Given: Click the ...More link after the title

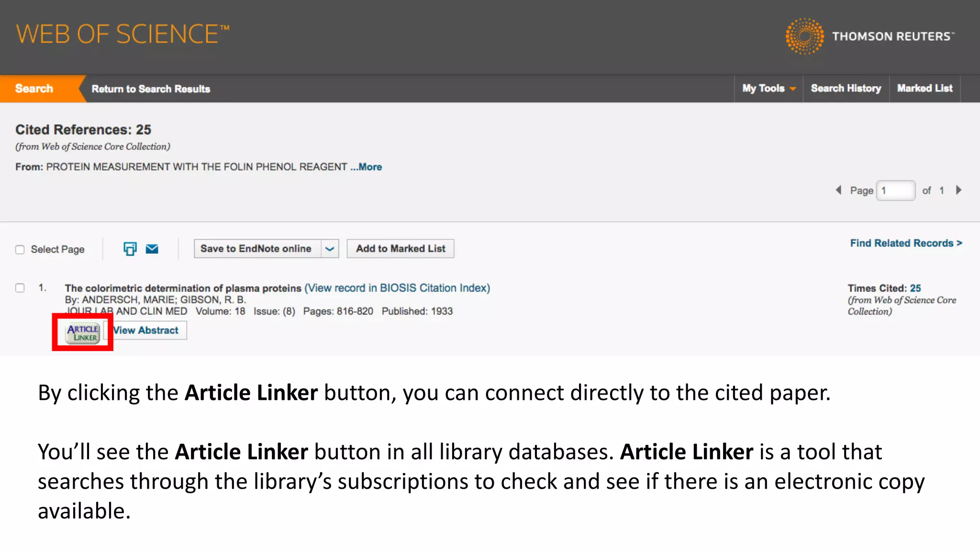Looking at the screenshot, I should click(366, 167).
